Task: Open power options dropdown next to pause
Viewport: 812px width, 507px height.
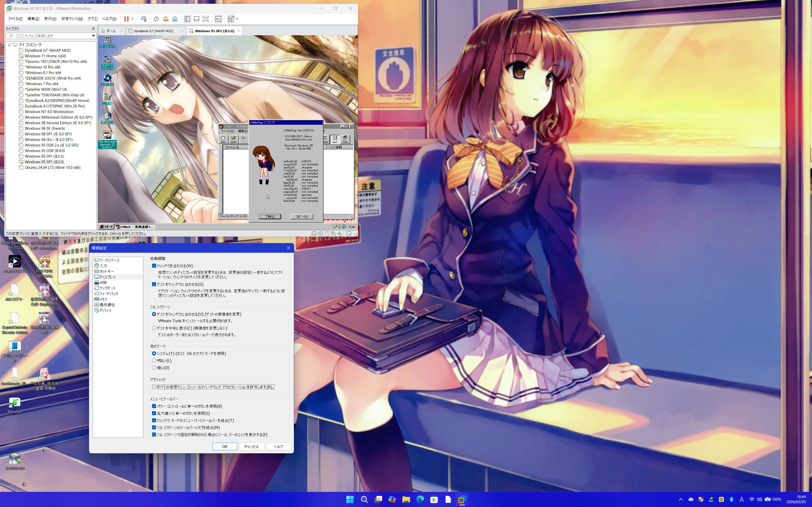Action: click(x=133, y=19)
